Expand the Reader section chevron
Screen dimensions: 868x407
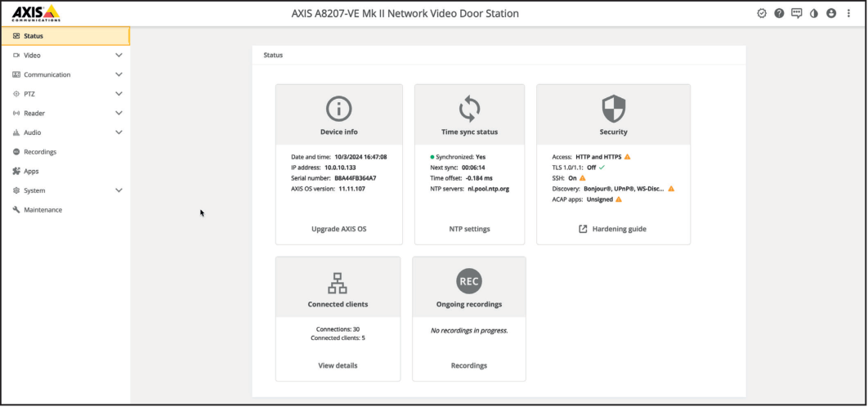tap(119, 114)
